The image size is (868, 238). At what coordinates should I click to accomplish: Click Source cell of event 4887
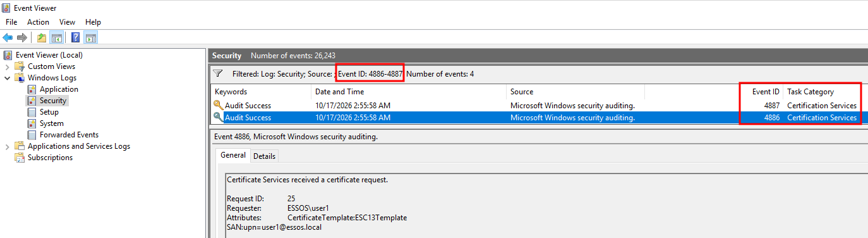(572, 106)
